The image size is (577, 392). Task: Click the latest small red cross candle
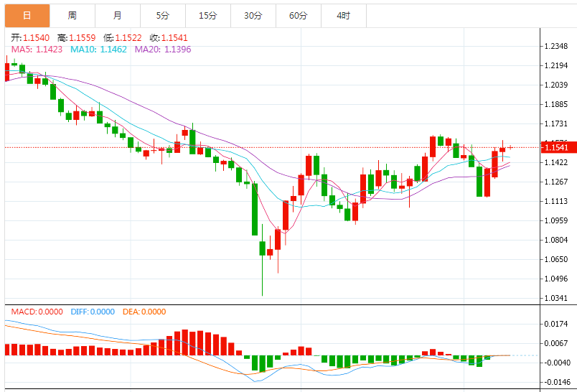(510, 147)
